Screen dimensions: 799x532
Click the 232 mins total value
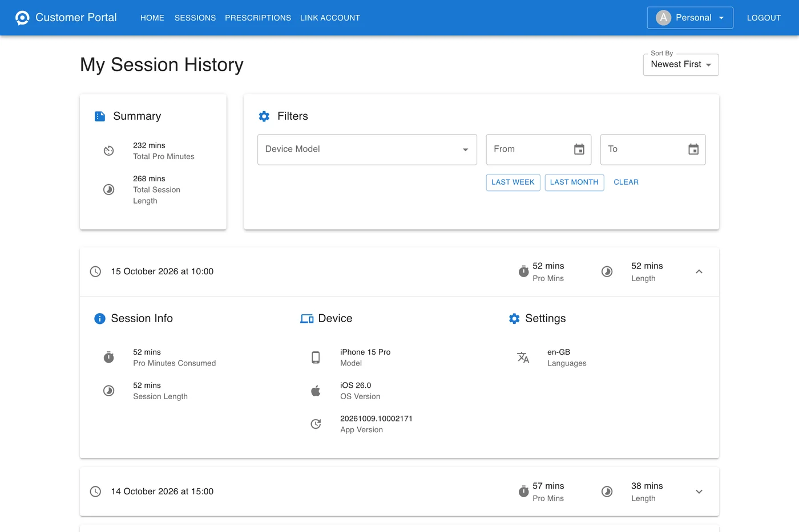[149, 145]
